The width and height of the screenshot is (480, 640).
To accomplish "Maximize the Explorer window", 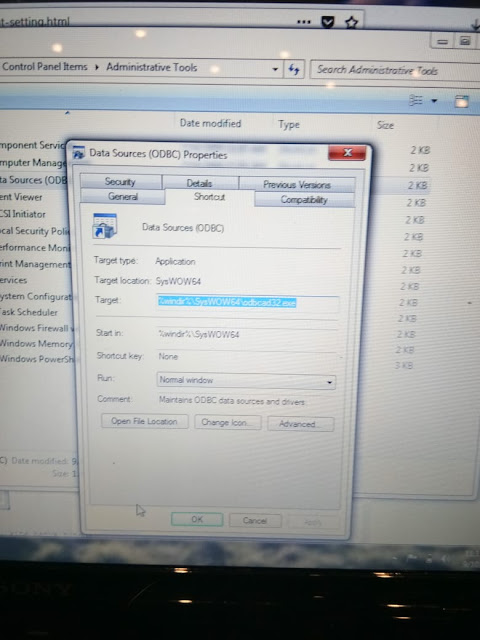I will click(465, 41).
